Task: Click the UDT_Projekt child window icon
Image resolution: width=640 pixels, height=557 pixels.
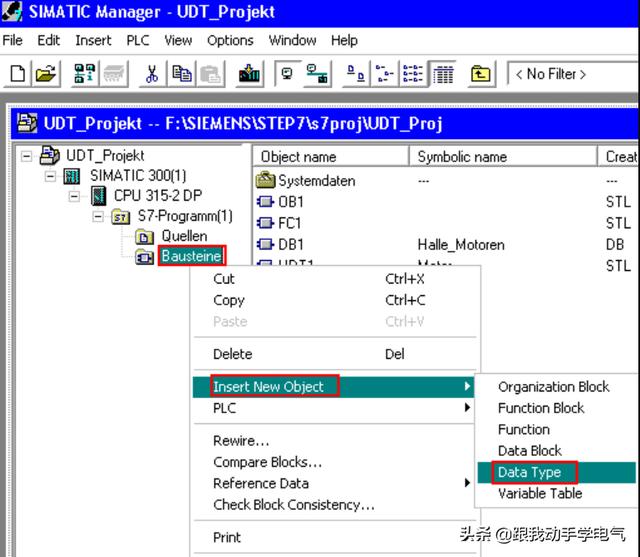Action: pos(27,123)
